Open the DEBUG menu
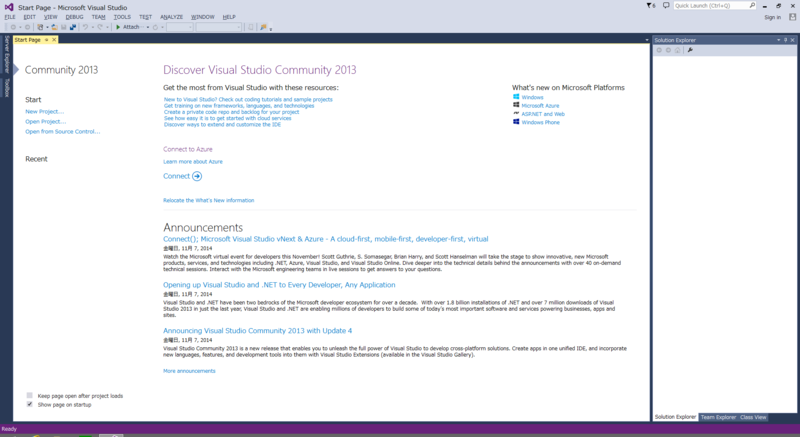Viewport: 800px width, 437px height. [74, 17]
